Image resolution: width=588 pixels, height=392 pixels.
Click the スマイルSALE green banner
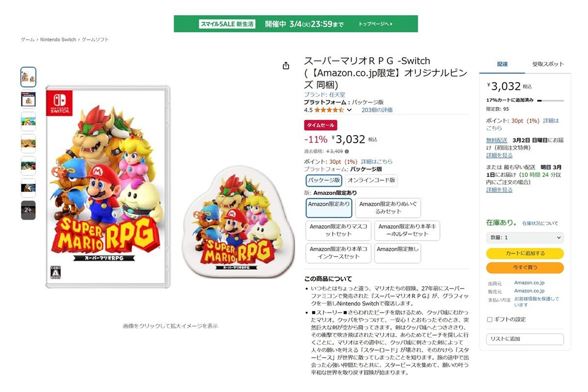pyautogui.click(x=296, y=24)
